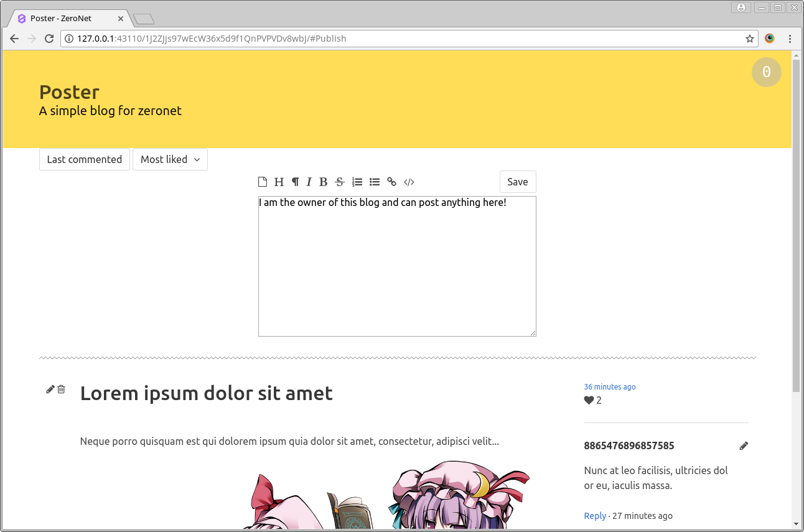Click the 'A simple blog for zeronet' subtitle
The height and width of the screenshot is (532, 804).
pyautogui.click(x=110, y=111)
